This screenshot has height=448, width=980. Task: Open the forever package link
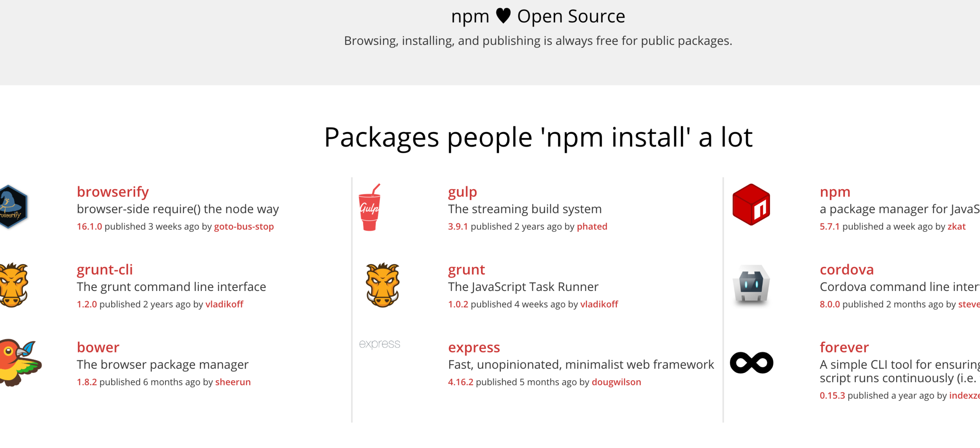(x=844, y=347)
